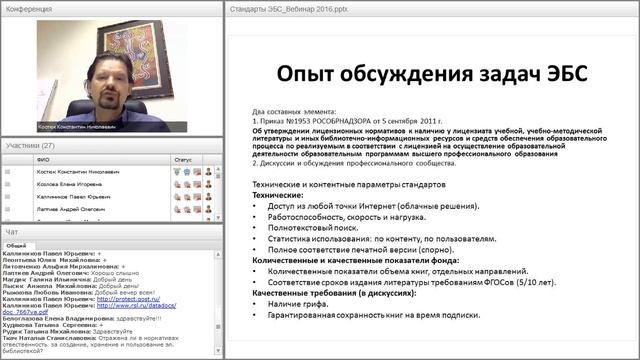The image size is (640, 360).
Task: Click slide heading 'Количественные и качественные показатели фонда:'
Action: pos(356,260)
